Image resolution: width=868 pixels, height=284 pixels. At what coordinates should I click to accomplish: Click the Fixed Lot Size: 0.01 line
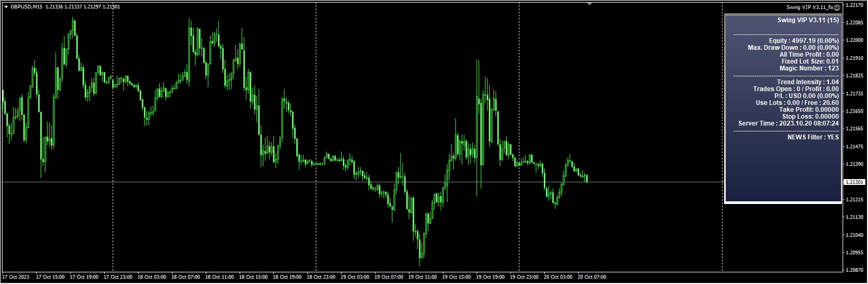[x=810, y=61]
